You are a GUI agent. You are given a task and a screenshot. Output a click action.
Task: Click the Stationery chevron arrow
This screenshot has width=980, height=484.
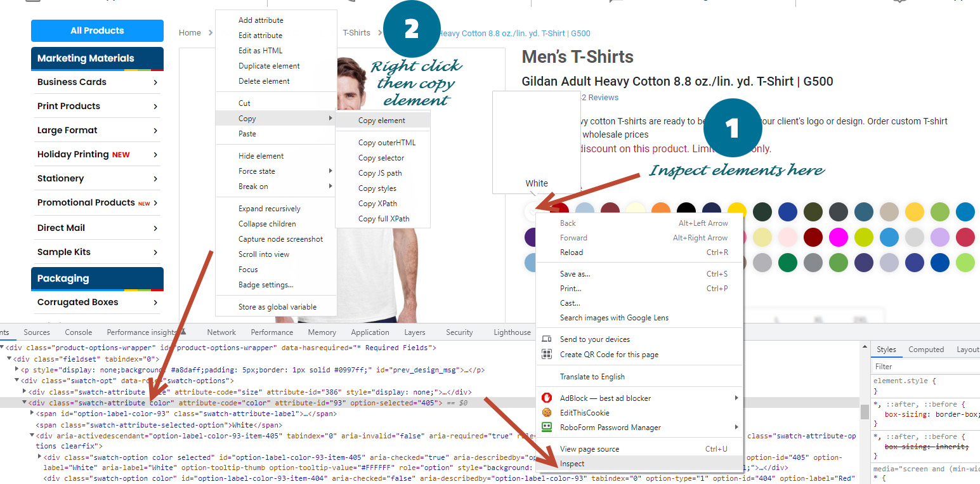155,179
